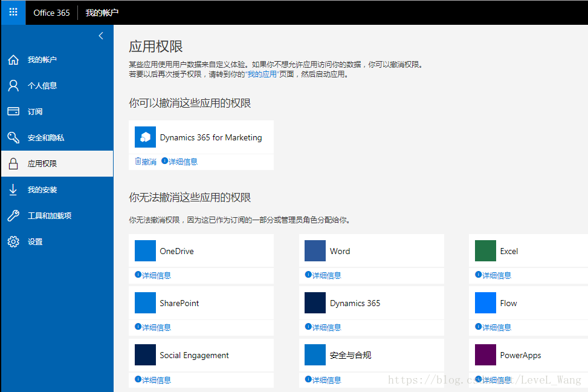Click heading 你无法撤消这些应用的权限
Image resolution: width=588 pixels, height=392 pixels.
point(190,197)
